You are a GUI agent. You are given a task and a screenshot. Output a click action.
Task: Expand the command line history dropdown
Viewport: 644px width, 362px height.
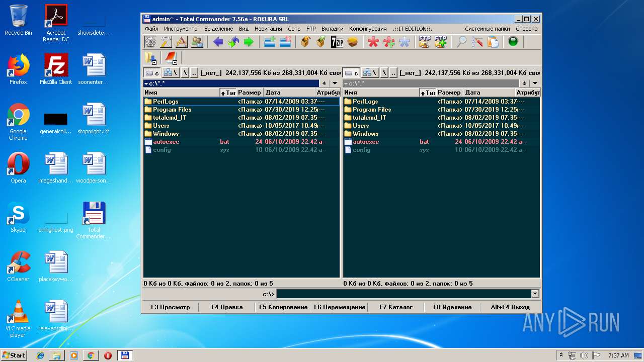pyautogui.click(x=535, y=294)
